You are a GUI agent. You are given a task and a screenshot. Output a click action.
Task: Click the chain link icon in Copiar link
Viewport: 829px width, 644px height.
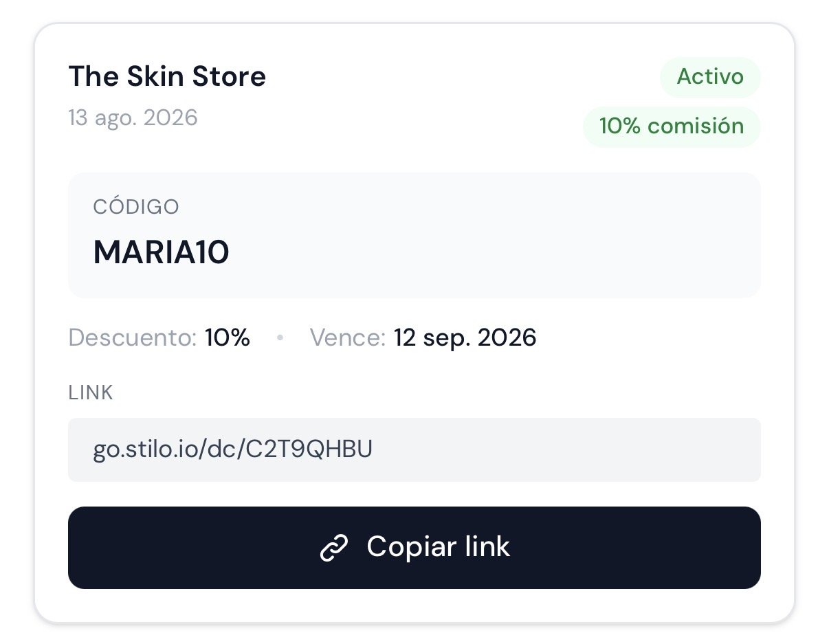[x=334, y=548]
